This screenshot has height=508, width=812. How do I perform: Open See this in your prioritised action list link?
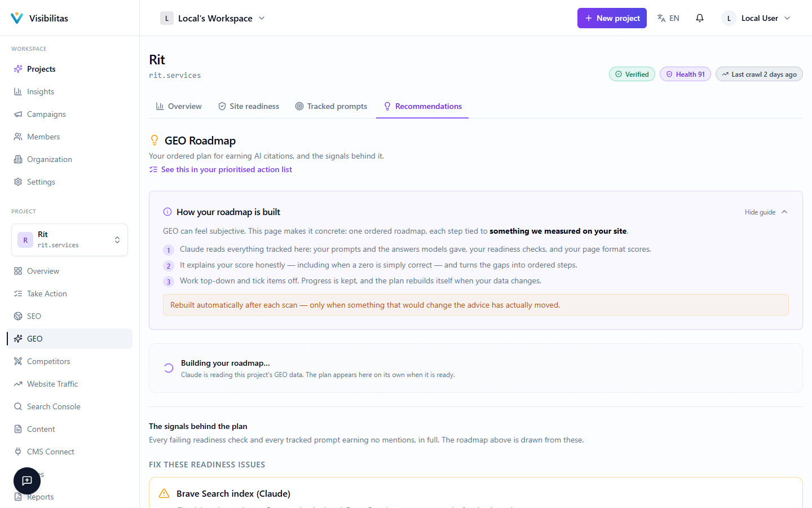(x=220, y=169)
